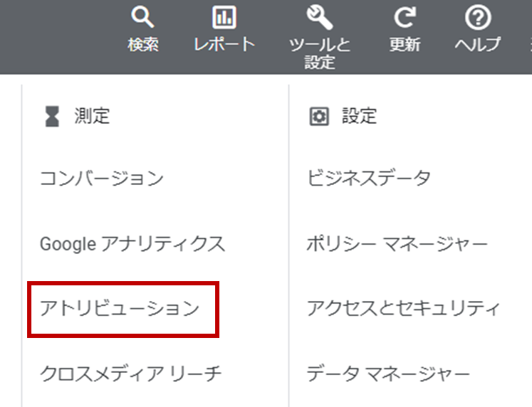Open the レポート chart icon
532x407 pixels.
(x=224, y=17)
